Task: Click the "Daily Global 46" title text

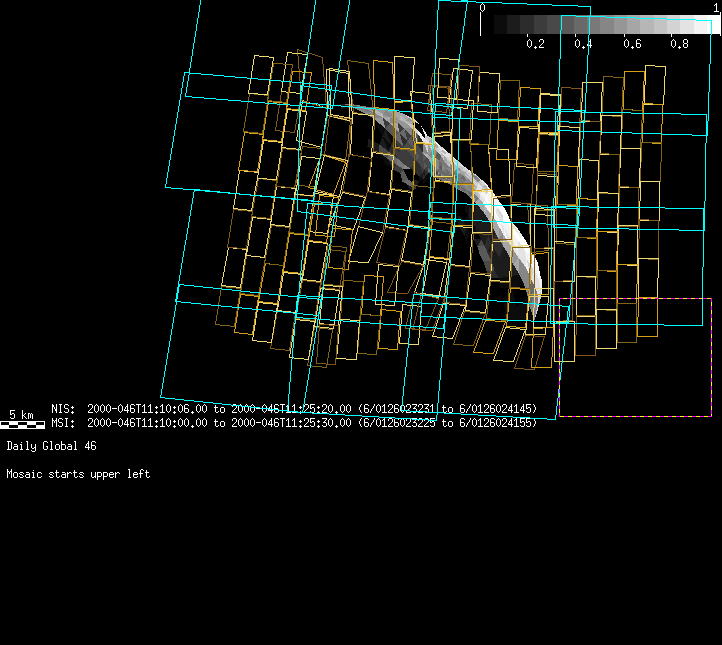Action: [x=51, y=445]
